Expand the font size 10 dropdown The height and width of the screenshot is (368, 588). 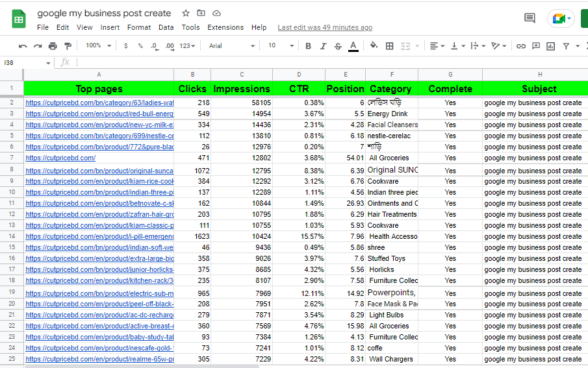tap(280, 46)
